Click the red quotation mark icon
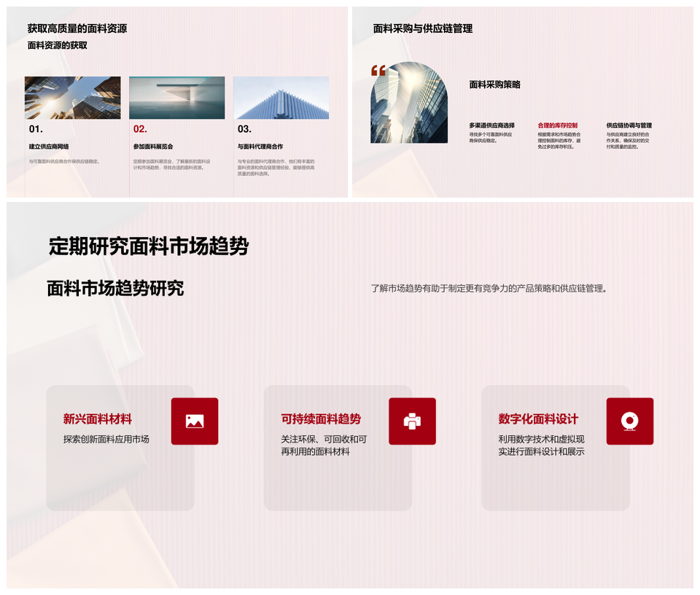Viewport: 700px width, 595px height. (x=378, y=71)
